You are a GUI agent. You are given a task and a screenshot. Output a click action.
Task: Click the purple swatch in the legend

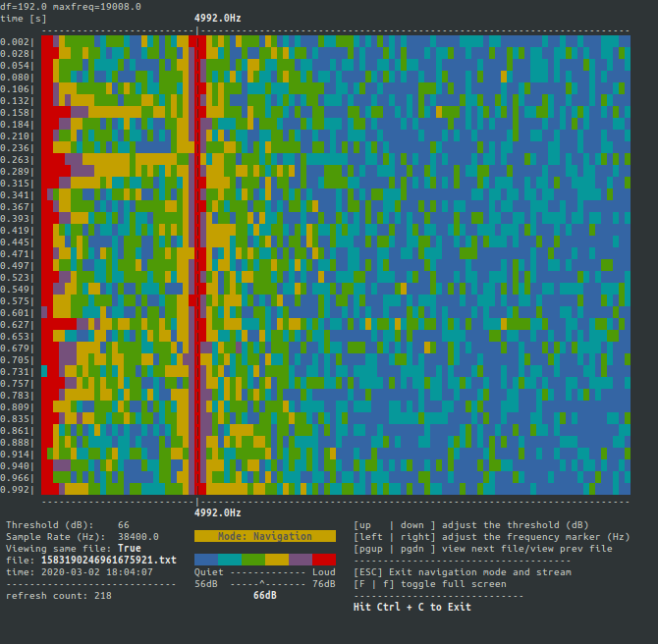click(301, 559)
